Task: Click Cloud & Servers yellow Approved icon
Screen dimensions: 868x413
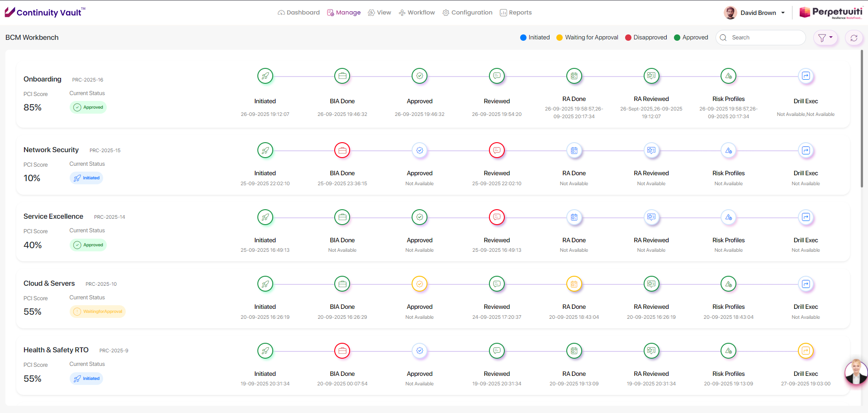Action: tap(420, 284)
